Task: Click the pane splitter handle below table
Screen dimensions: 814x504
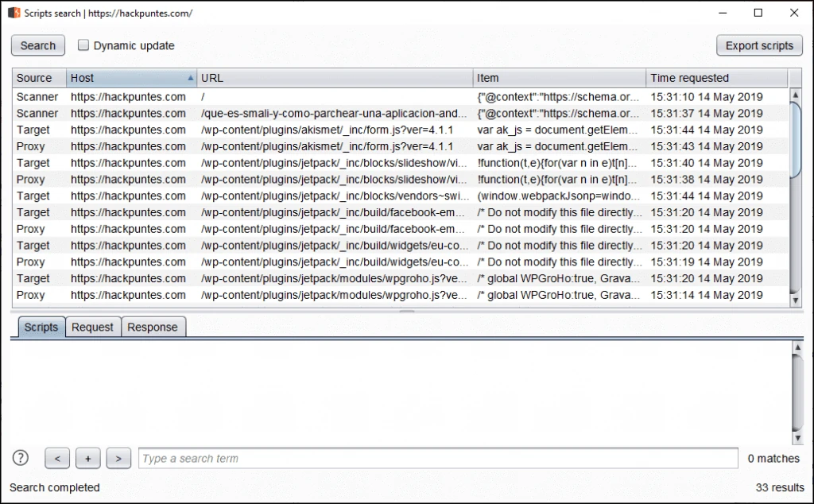Action: pyautogui.click(x=407, y=312)
